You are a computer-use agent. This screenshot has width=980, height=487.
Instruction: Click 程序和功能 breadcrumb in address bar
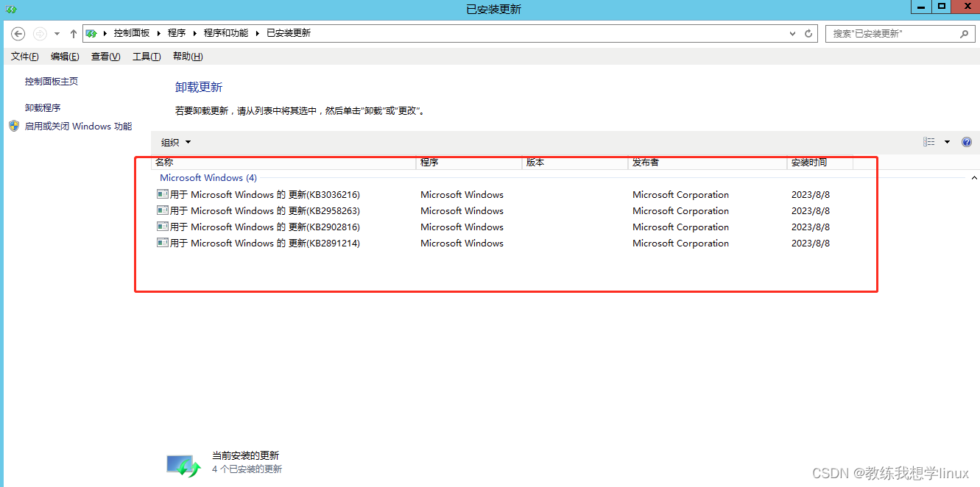[x=226, y=33]
